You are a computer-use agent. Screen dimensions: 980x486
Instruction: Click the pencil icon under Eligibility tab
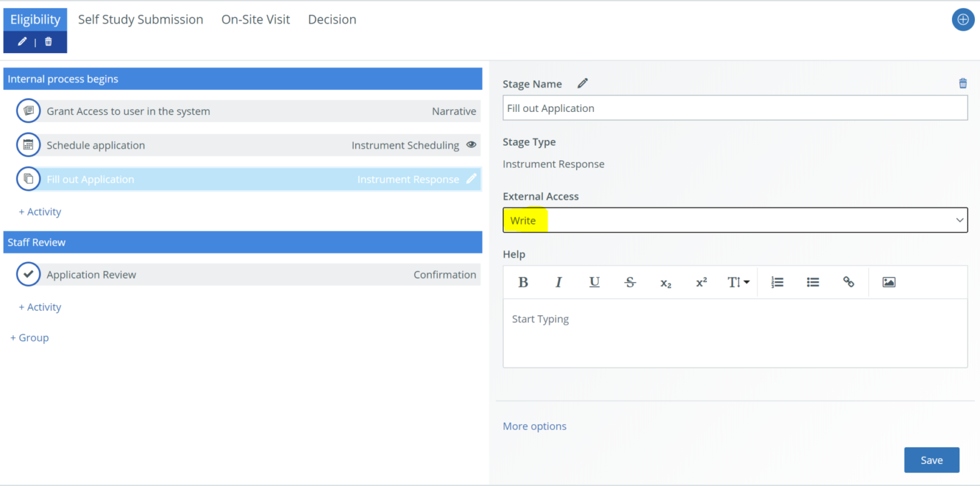(22, 42)
